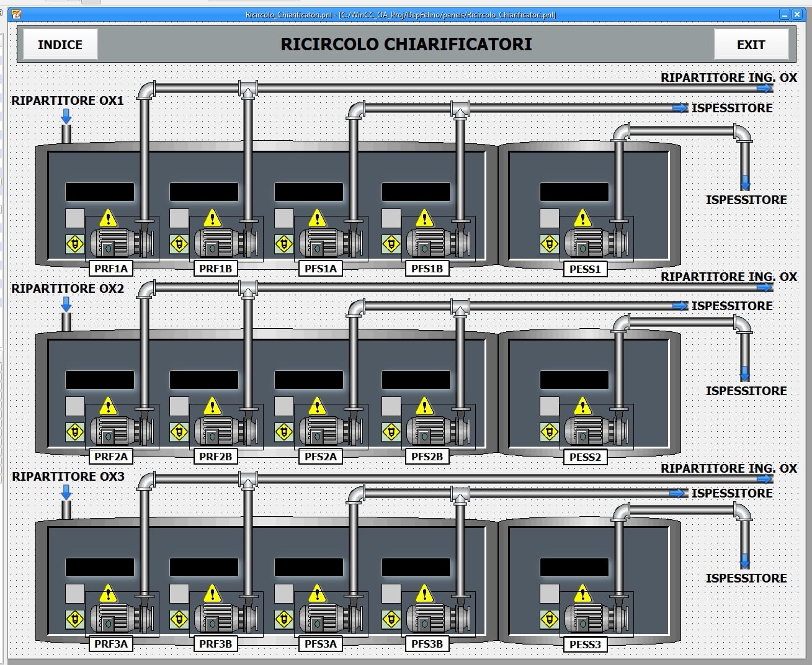Viewport: 812px width, 665px height.
Task: Click the yellow diamond icon beside PFS3B
Action: point(391,619)
